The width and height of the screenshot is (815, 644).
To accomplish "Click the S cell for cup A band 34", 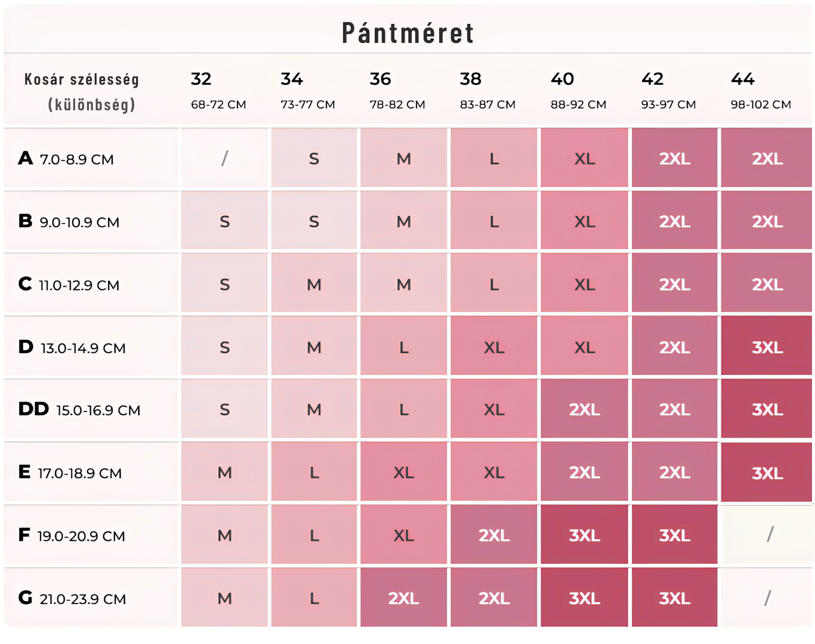I will click(x=314, y=158).
